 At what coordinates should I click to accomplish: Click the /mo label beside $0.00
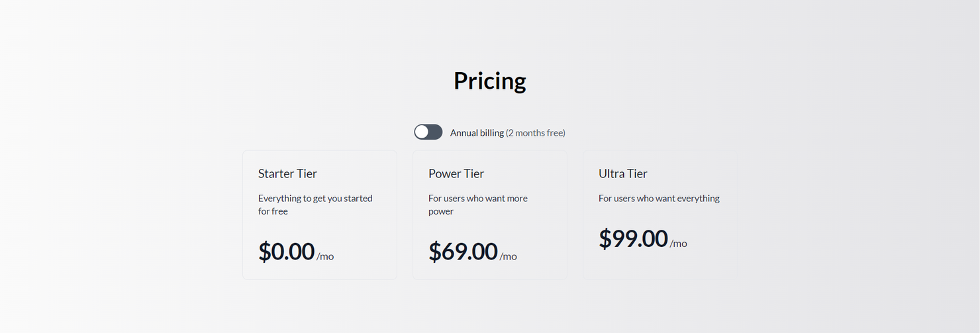[x=325, y=256]
